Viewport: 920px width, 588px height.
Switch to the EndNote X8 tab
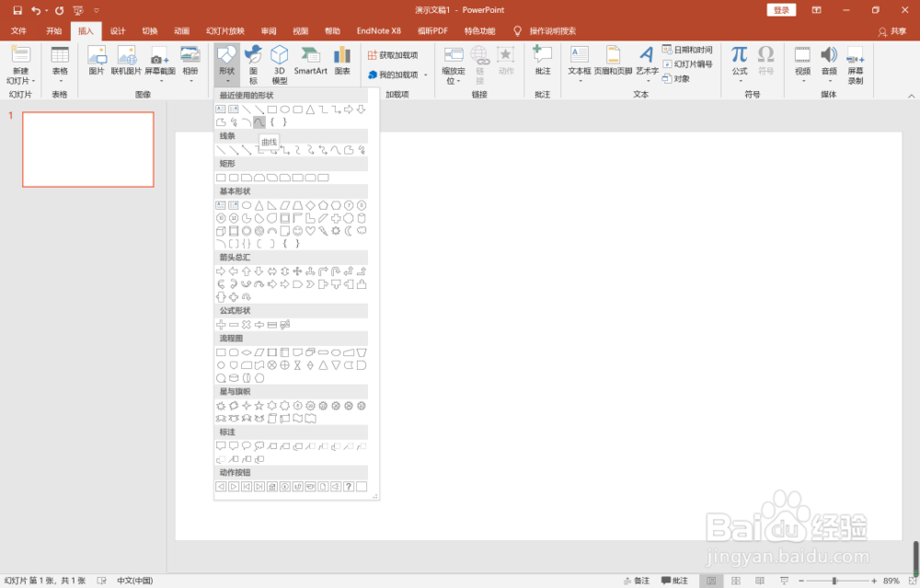(x=378, y=30)
